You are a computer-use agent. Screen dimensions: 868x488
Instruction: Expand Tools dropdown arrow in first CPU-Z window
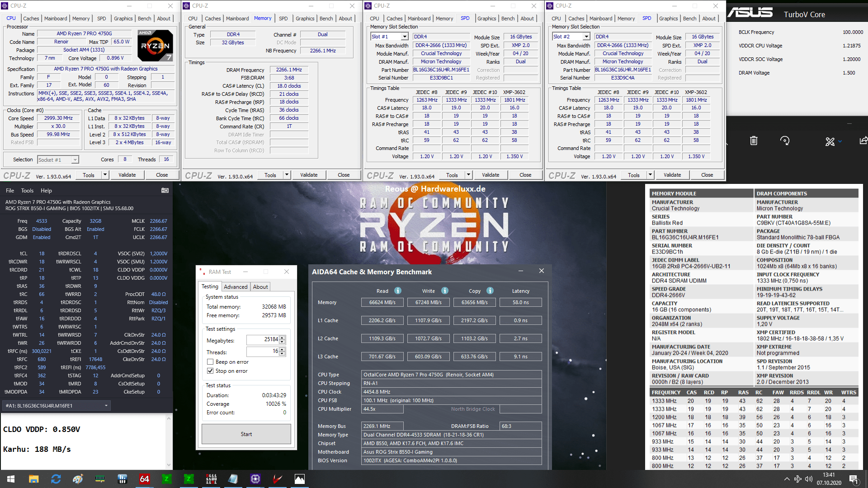(x=105, y=175)
